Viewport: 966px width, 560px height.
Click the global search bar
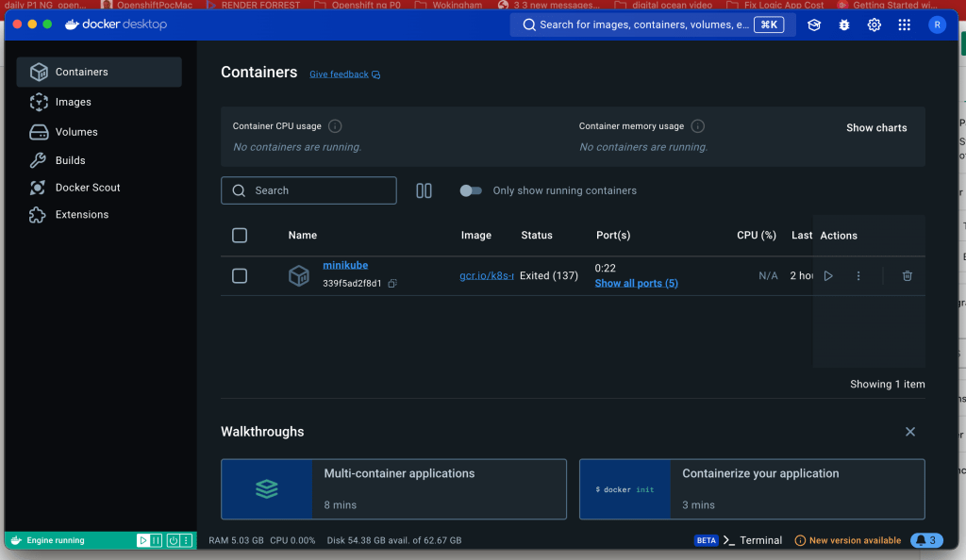coord(653,25)
